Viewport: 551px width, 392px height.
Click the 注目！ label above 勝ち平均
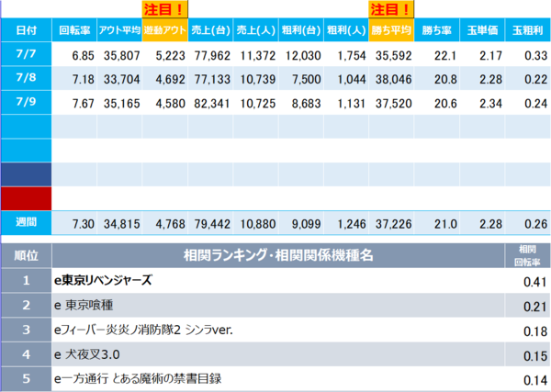[x=391, y=9]
